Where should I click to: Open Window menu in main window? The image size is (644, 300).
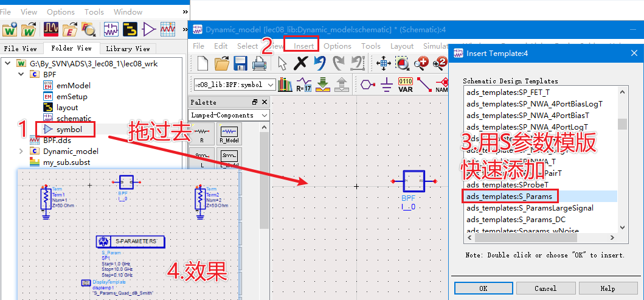128,12
